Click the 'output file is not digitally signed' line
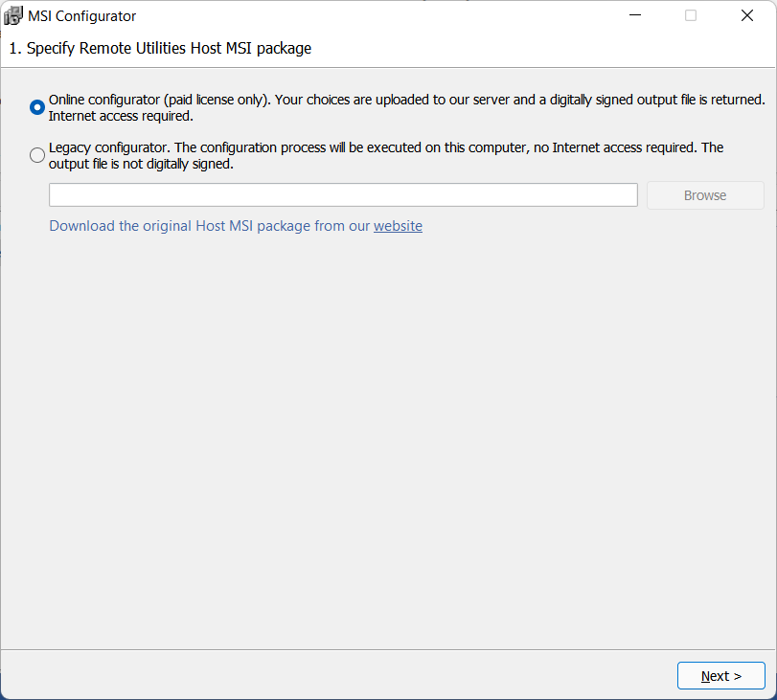The height and width of the screenshot is (700, 777). (141, 164)
